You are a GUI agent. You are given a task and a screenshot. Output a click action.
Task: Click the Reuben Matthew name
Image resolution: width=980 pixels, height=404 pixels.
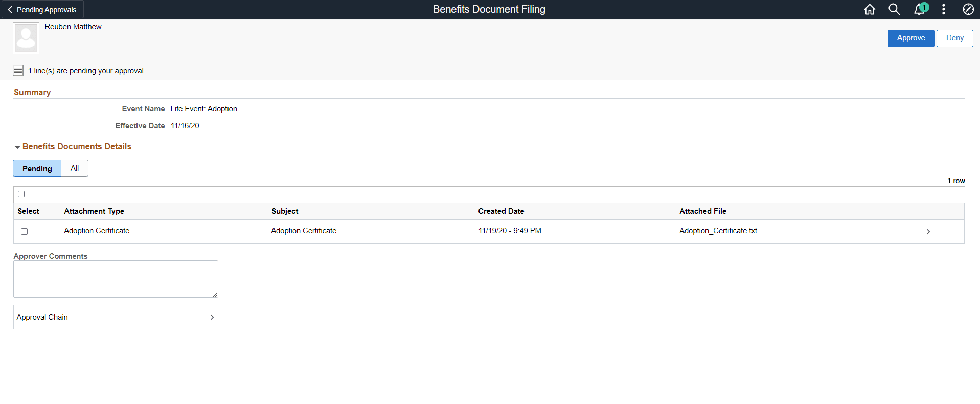pyautogui.click(x=73, y=27)
